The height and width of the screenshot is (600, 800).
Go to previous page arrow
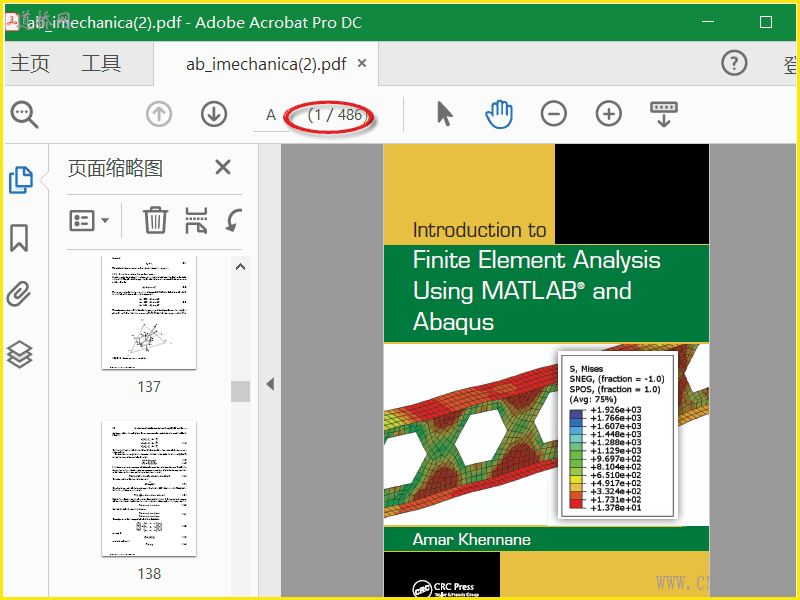pyautogui.click(x=159, y=114)
